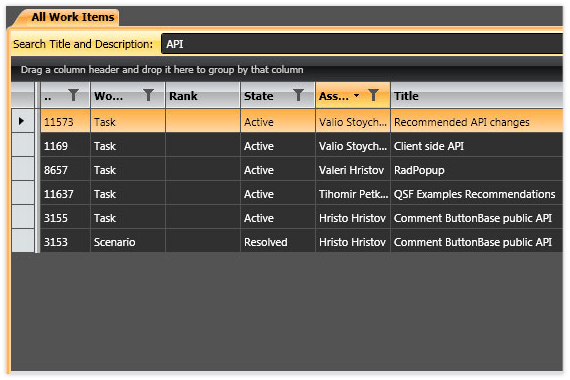Viewport: 570px width, 380px height.
Task: Click Active state cell in row 1169
Action: pyautogui.click(x=278, y=145)
